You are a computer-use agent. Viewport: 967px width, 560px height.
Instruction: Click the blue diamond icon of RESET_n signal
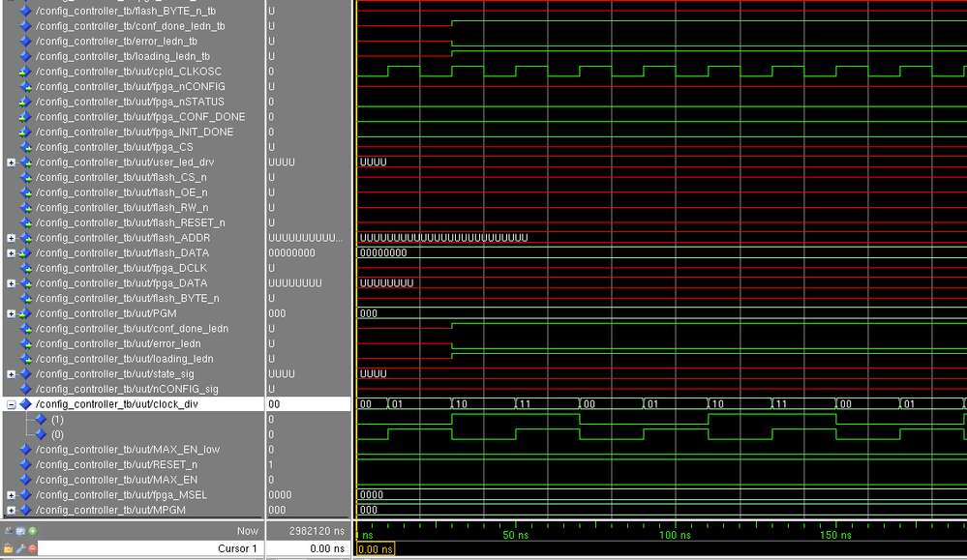(x=26, y=464)
